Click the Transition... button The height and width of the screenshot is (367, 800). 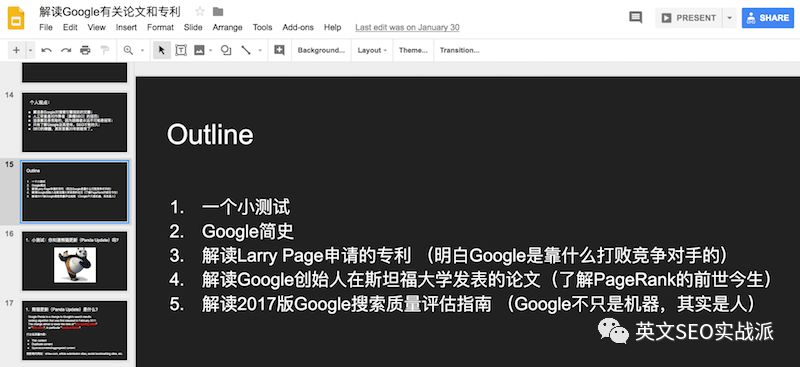[x=460, y=50]
